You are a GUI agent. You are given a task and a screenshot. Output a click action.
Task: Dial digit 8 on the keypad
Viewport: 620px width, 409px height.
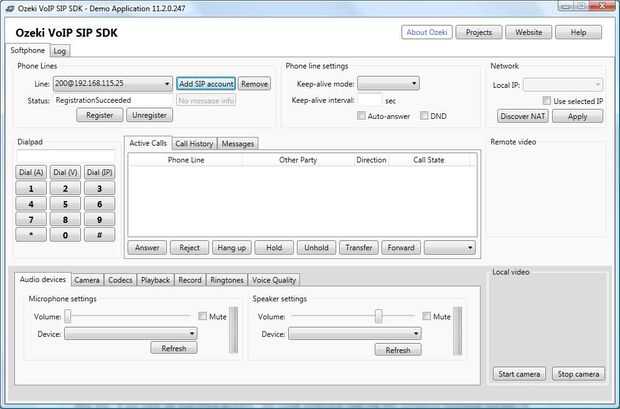65,219
